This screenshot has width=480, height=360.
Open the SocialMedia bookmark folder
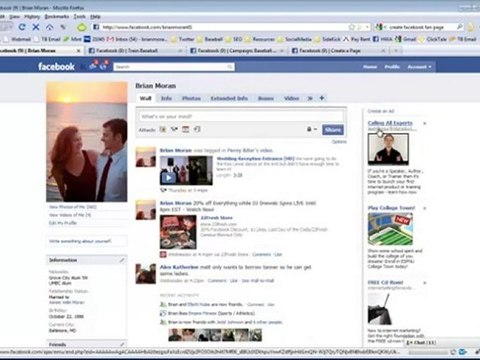[294, 39]
